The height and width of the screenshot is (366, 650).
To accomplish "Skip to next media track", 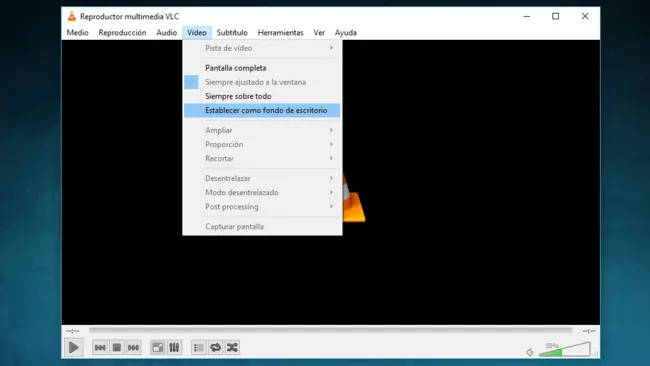I will pos(133,347).
